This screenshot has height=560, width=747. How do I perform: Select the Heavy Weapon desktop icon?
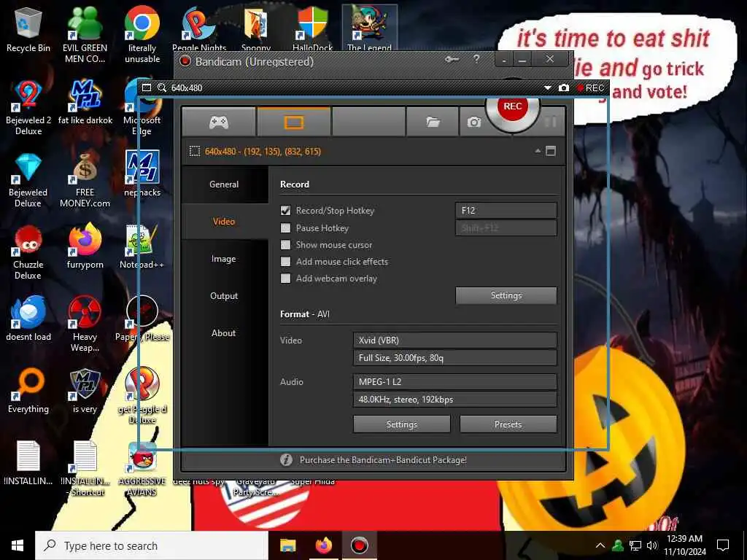tap(85, 324)
